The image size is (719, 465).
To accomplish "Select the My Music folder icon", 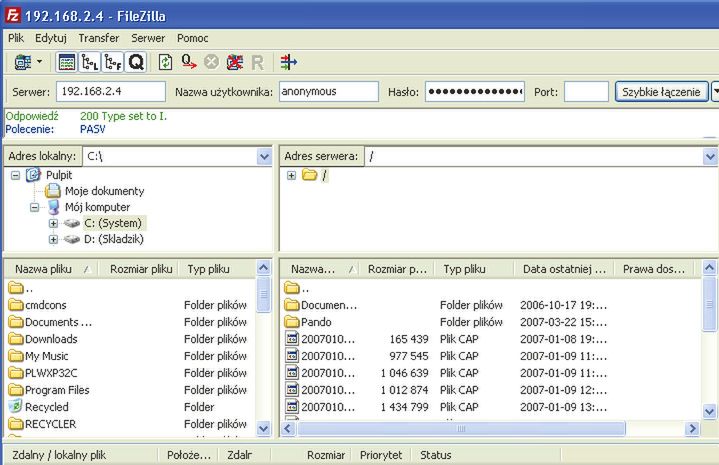I will (16, 356).
